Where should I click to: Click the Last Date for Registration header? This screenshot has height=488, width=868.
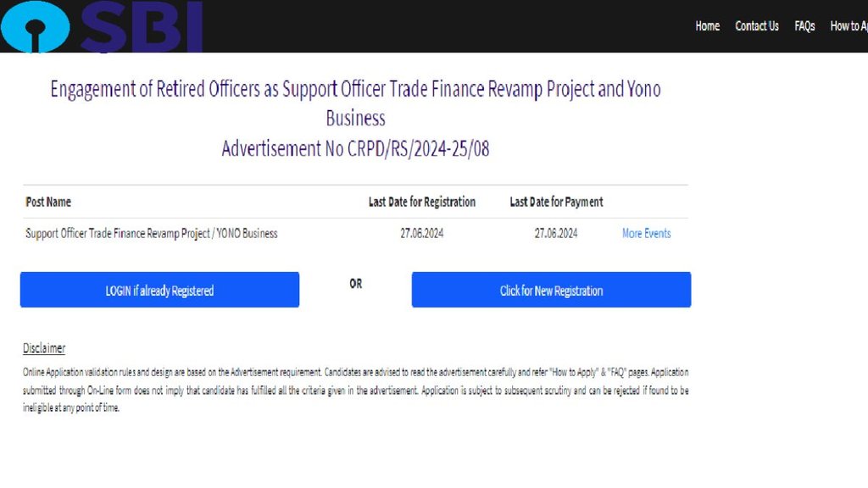(x=421, y=202)
